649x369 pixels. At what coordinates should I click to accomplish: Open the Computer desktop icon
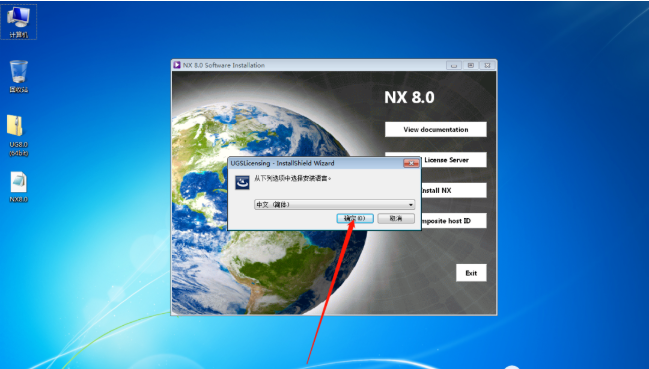pos(19,22)
